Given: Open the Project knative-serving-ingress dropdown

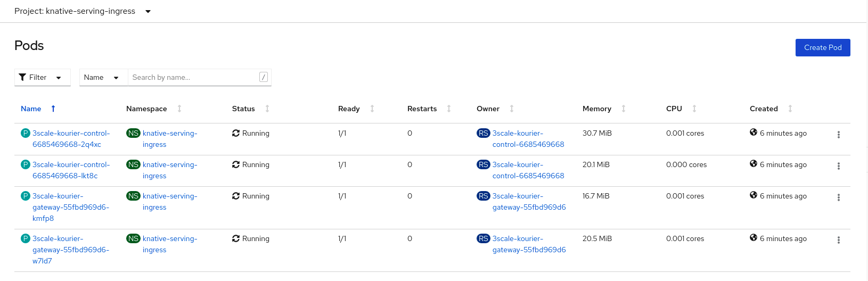Looking at the screenshot, I should (83, 11).
